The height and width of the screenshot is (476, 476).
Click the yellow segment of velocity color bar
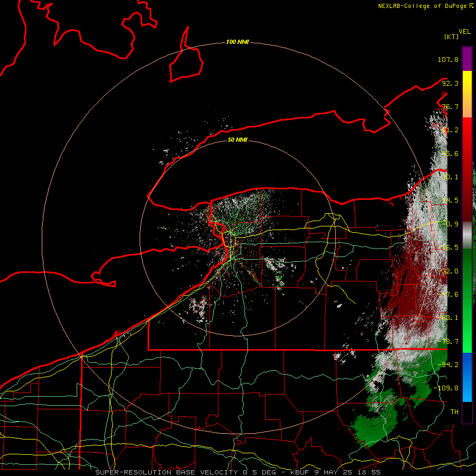coord(467,81)
